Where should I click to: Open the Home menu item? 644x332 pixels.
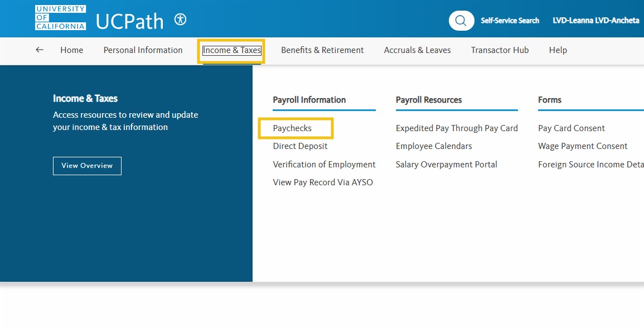[x=71, y=50]
